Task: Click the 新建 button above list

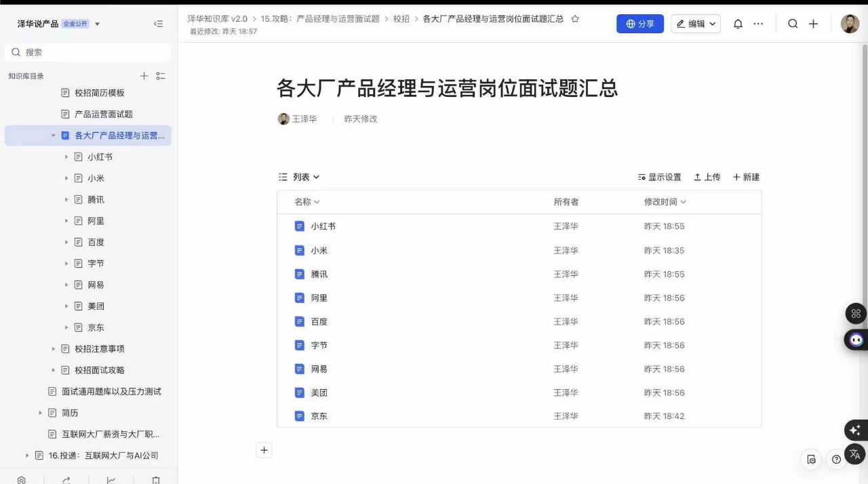Action: (746, 177)
